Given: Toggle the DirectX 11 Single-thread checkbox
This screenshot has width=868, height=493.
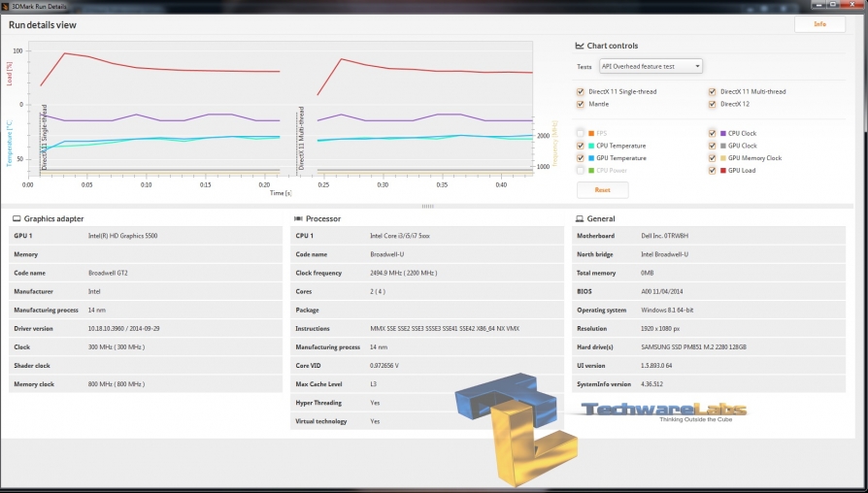Looking at the screenshot, I should click(x=581, y=92).
